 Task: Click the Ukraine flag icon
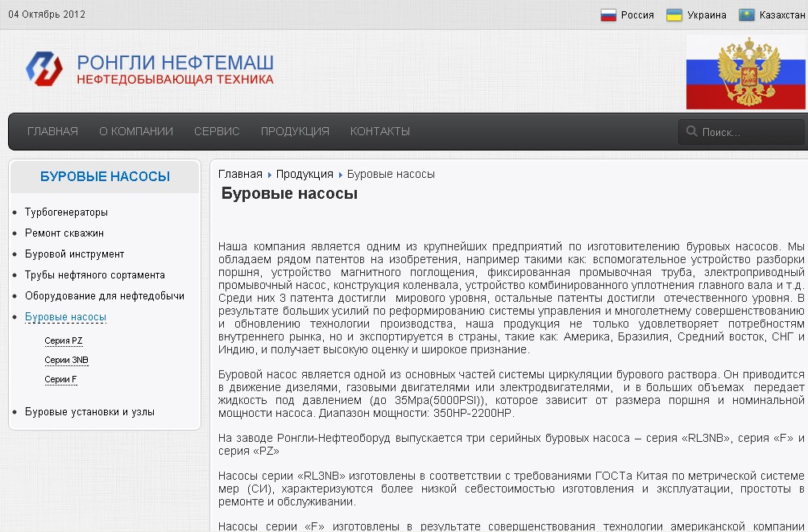[x=674, y=15]
